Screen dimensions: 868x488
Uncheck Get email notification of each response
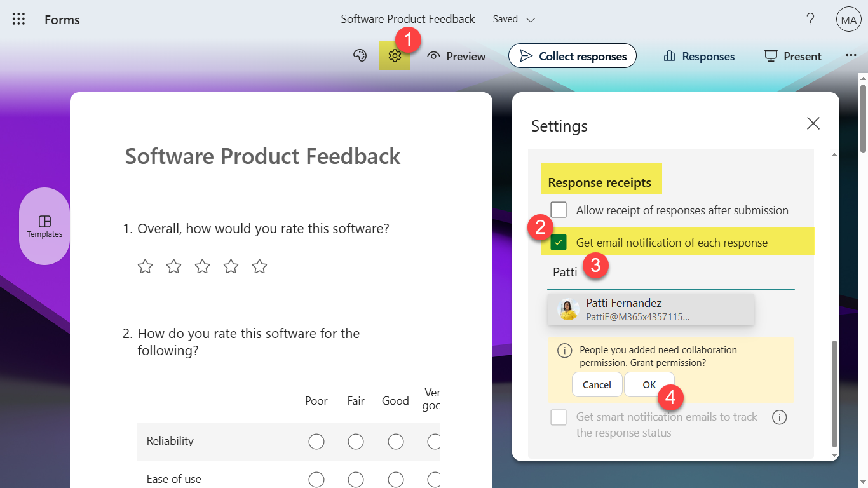[x=559, y=242]
